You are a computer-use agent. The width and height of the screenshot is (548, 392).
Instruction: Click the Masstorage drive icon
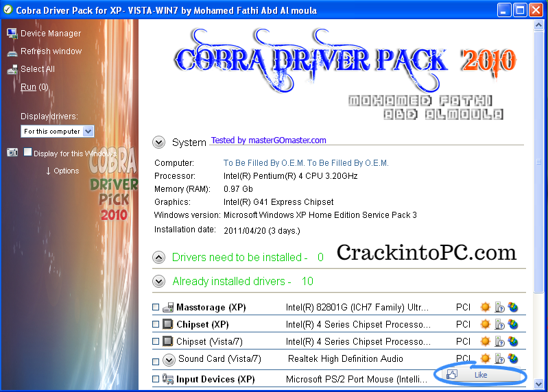pyautogui.click(x=168, y=307)
